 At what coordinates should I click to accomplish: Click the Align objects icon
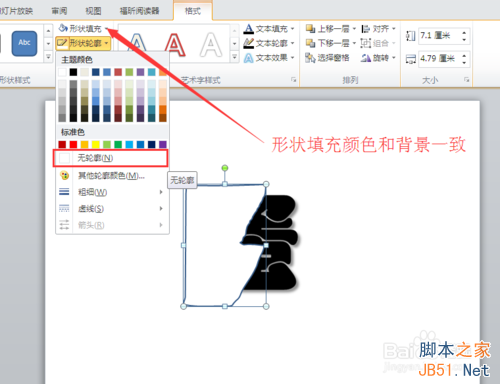[x=366, y=29]
